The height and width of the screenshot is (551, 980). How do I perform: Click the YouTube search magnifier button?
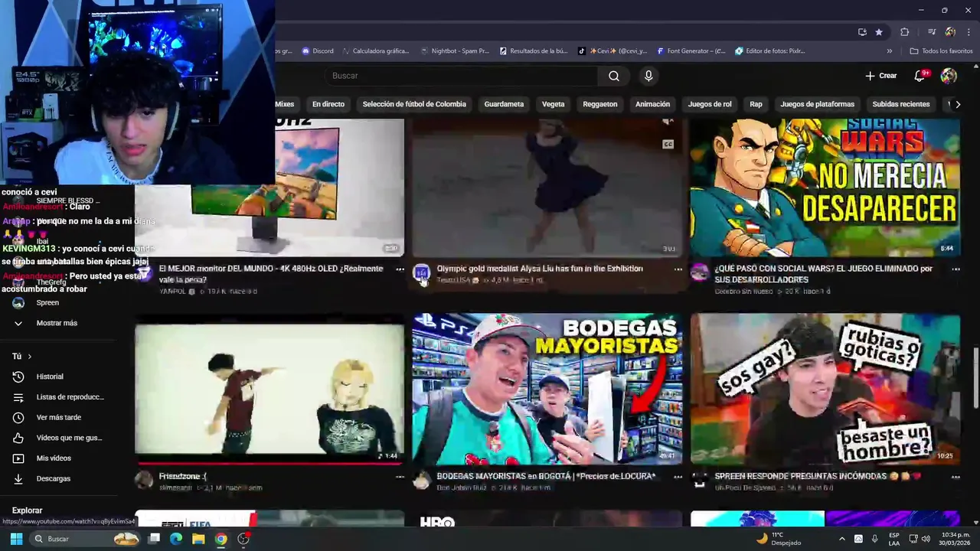click(614, 76)
